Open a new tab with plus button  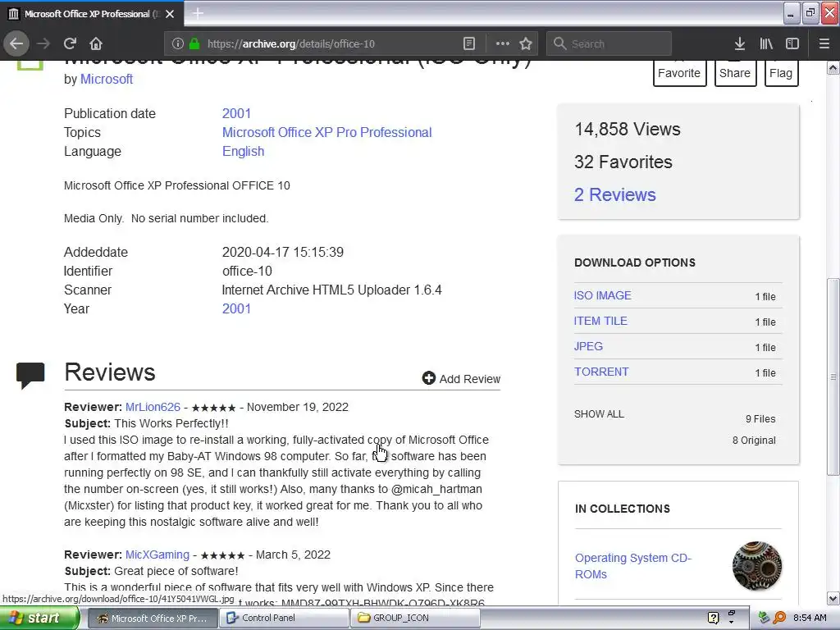198,13
